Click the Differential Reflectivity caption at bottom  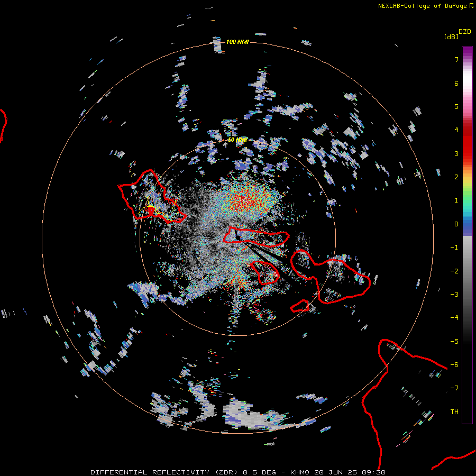238,472
